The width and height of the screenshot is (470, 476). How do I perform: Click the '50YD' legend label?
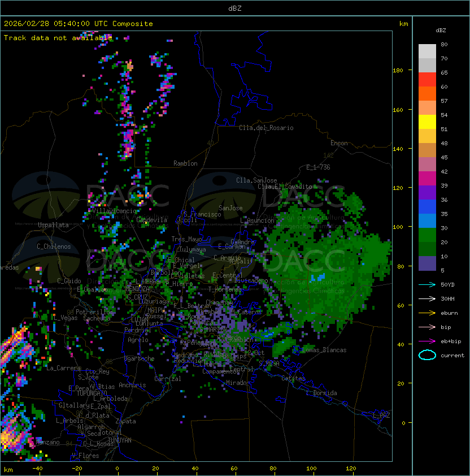pos(447,284)
